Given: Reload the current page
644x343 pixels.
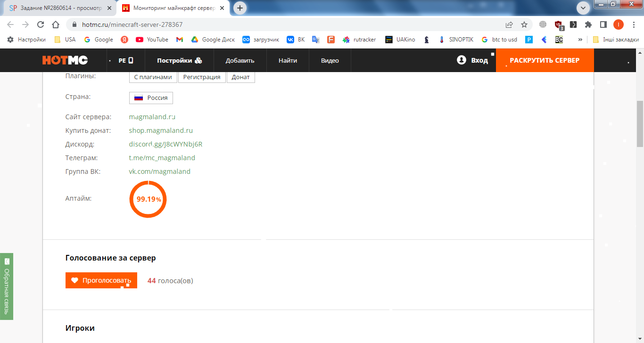Looking at the screenshot, I should coord(41,24).
